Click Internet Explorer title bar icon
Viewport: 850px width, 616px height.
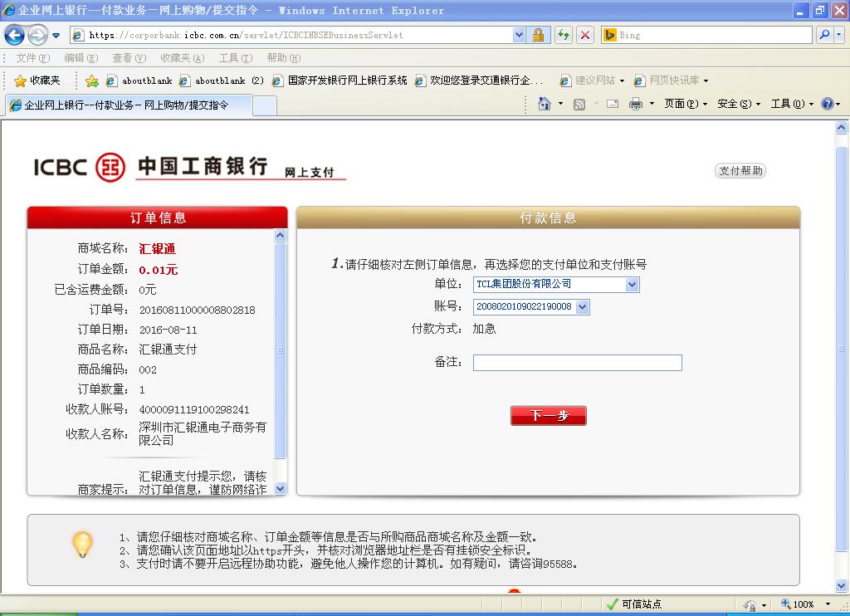click(x=9, y=10)
